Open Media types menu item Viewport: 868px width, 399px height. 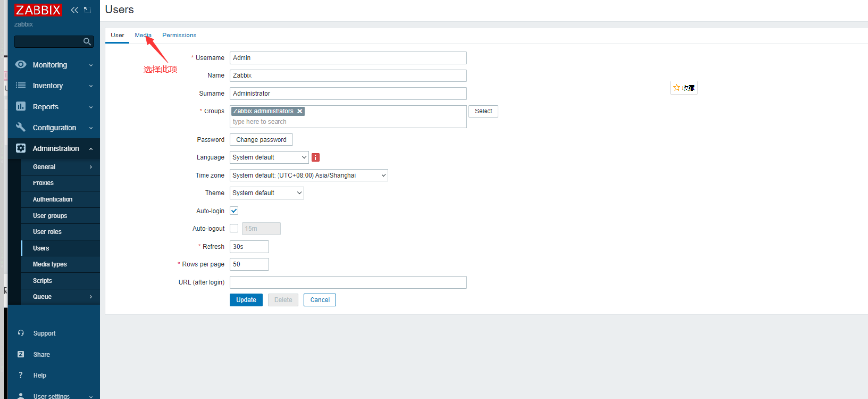60,264
